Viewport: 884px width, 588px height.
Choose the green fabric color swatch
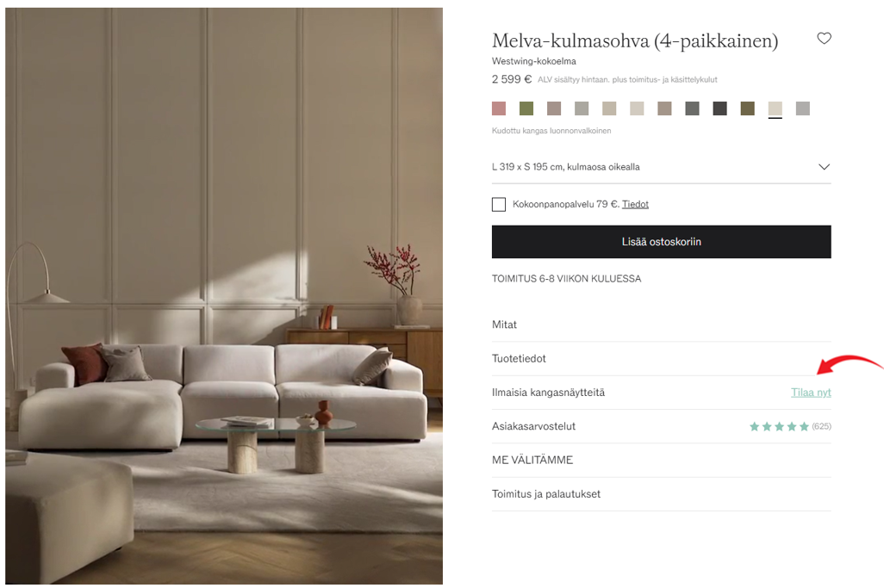click(x=526, y=108)
